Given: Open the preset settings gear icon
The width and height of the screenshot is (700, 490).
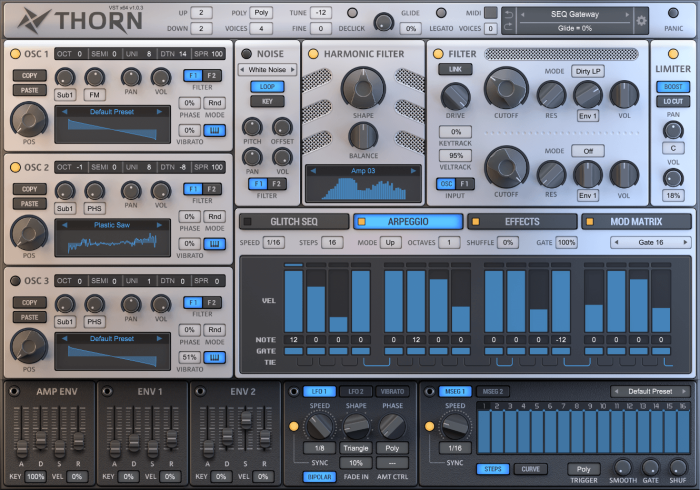Looking at the screenshot, I should point(641,21).
